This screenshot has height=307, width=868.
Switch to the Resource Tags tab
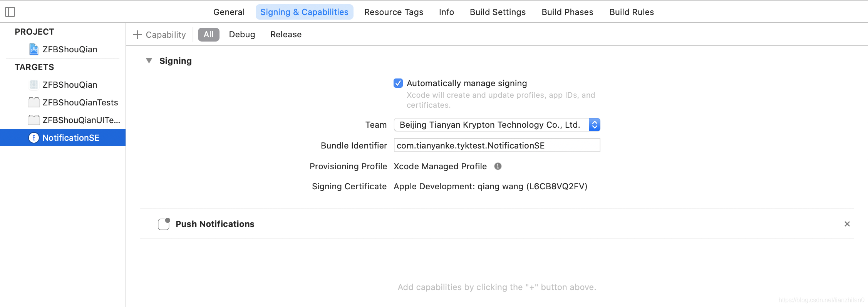(x=394, y=12)
